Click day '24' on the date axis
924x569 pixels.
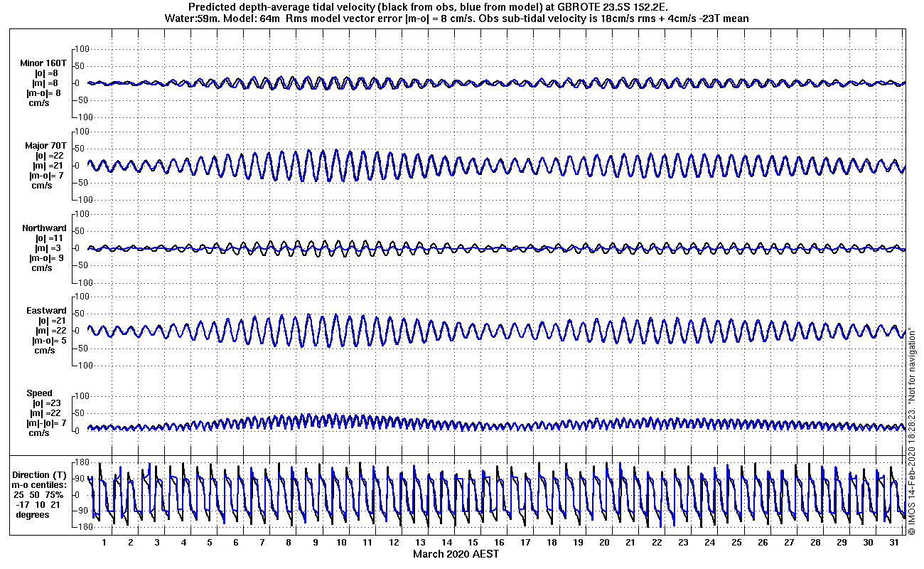[x=709, y=543]
